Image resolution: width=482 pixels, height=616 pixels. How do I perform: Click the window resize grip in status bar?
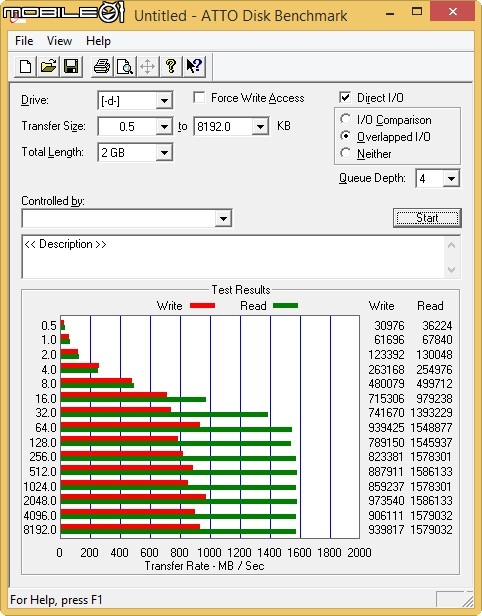coord(468,600)
